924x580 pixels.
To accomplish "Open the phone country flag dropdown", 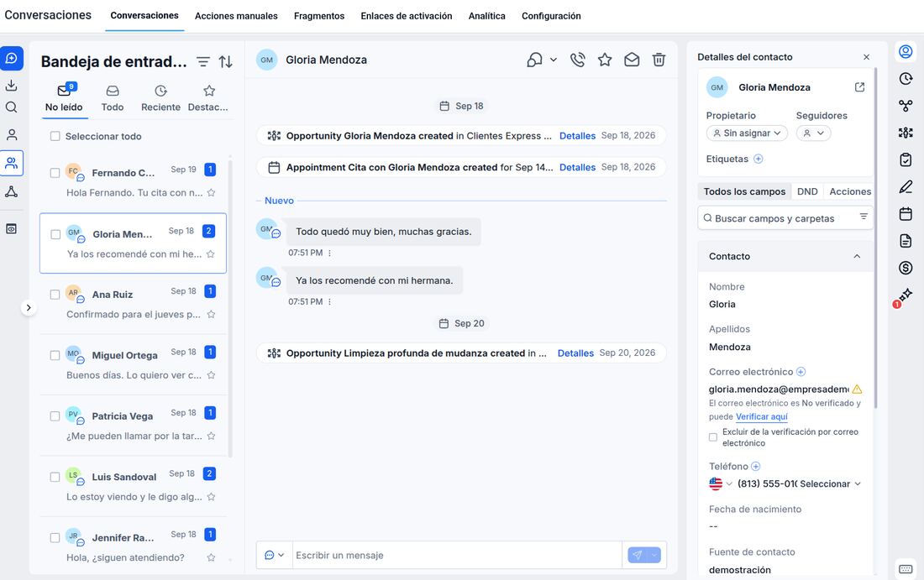I will [721, 483].
